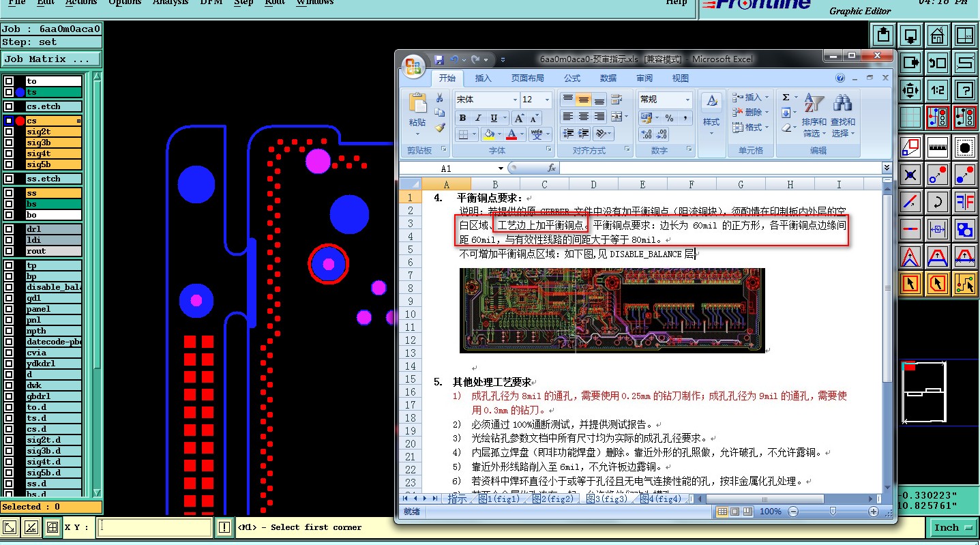This screenshot has height=545, width=980.
Task: Click the previous zoom undo icon
Action: point(938,63)
